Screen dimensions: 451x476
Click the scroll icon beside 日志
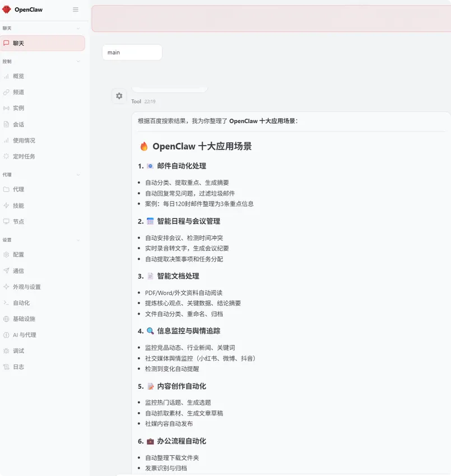(6, 367)
